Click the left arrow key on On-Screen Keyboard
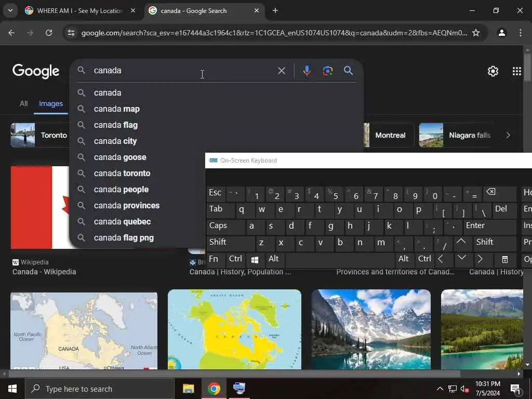This screenshot has width=532, height=399. click(x=441, y=260)
